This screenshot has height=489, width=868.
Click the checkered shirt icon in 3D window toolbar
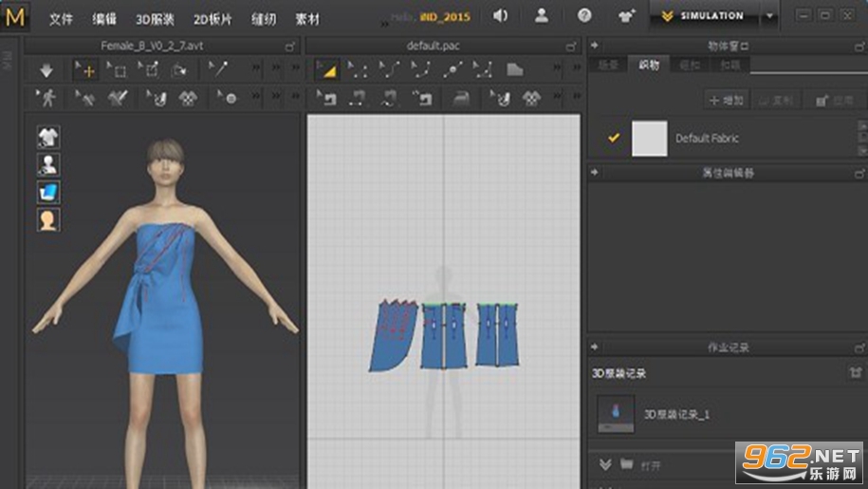point(188,99)
